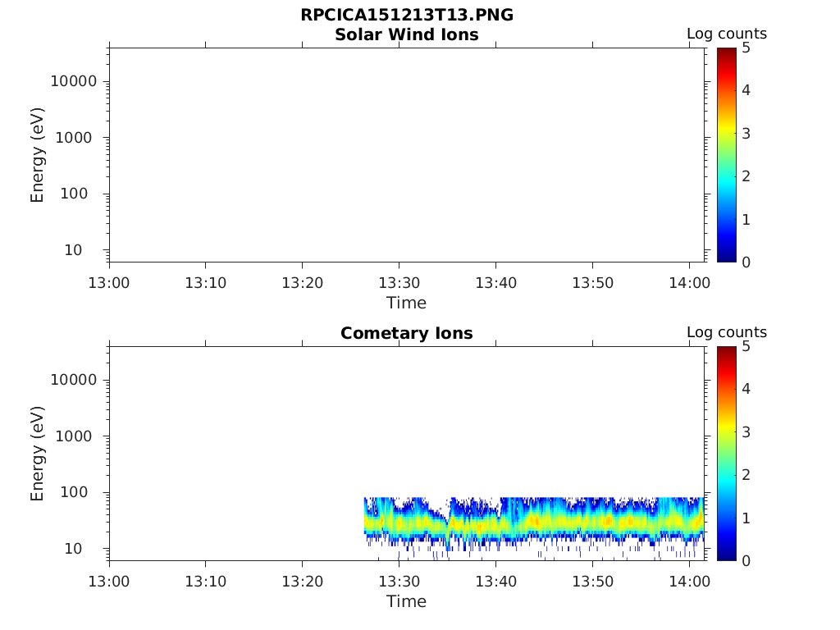Select the Cometary Ions plot title
The height and width of the screenshot is (630, 840).
click(407, 333)
